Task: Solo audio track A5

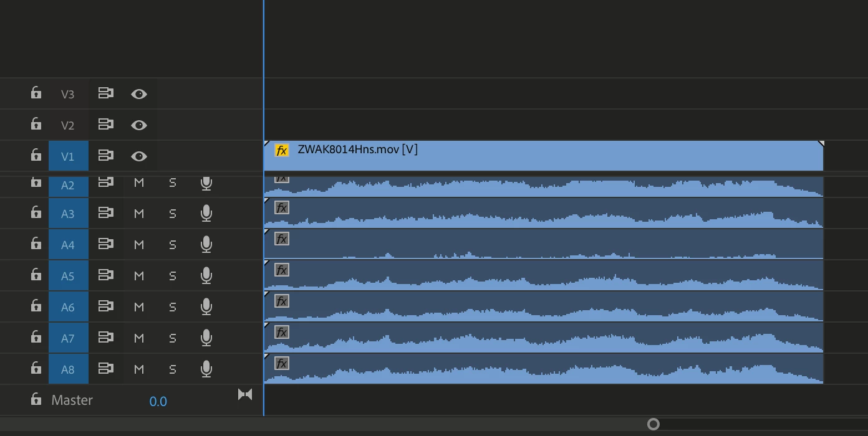Action: (173, 276)
